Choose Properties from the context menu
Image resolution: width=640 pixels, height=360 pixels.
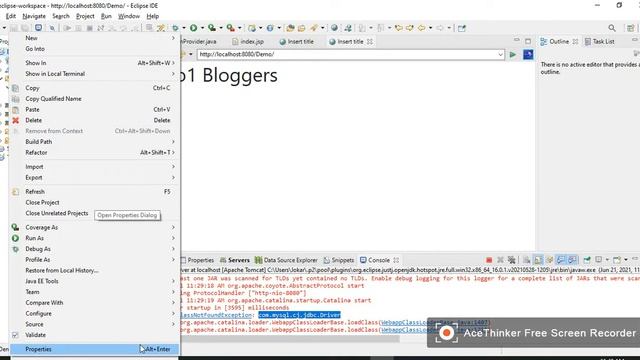[x=94, y=349]
